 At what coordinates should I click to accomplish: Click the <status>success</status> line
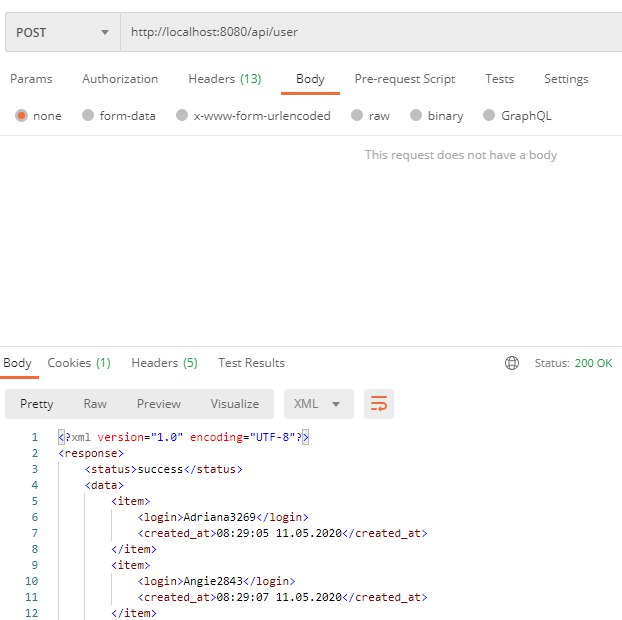163,469
